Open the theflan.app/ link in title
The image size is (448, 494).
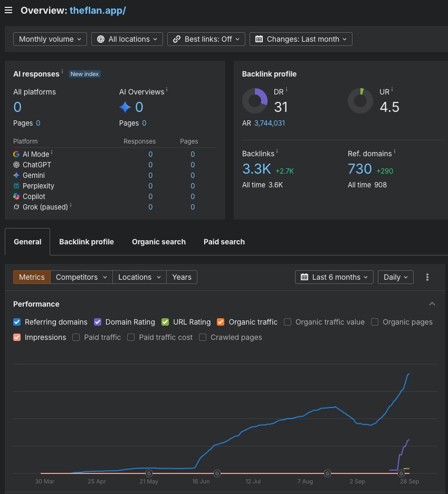(98, 11)
